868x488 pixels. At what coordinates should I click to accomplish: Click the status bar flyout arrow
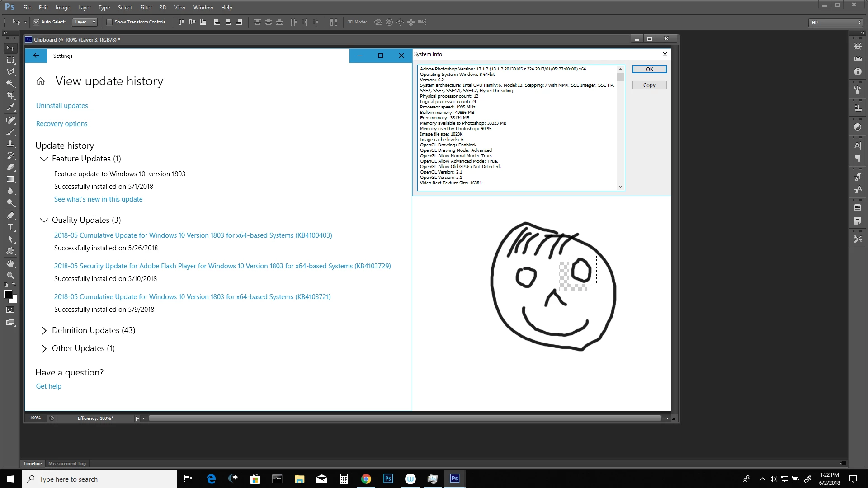pyautogui.click(x=137, y=418)
